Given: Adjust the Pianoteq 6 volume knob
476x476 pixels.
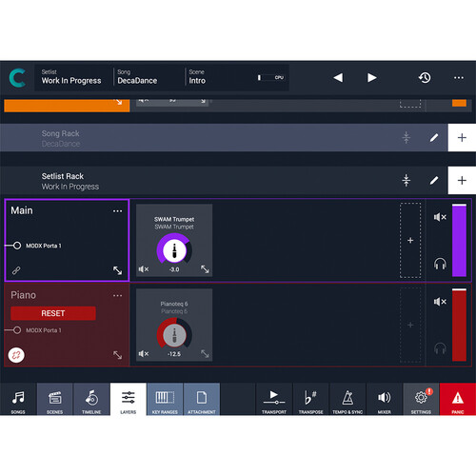Looking at the screenshot, I should coord(174,335).
